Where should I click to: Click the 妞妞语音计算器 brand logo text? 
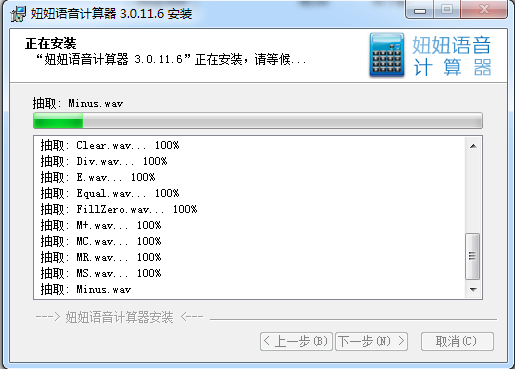(452, 56)
